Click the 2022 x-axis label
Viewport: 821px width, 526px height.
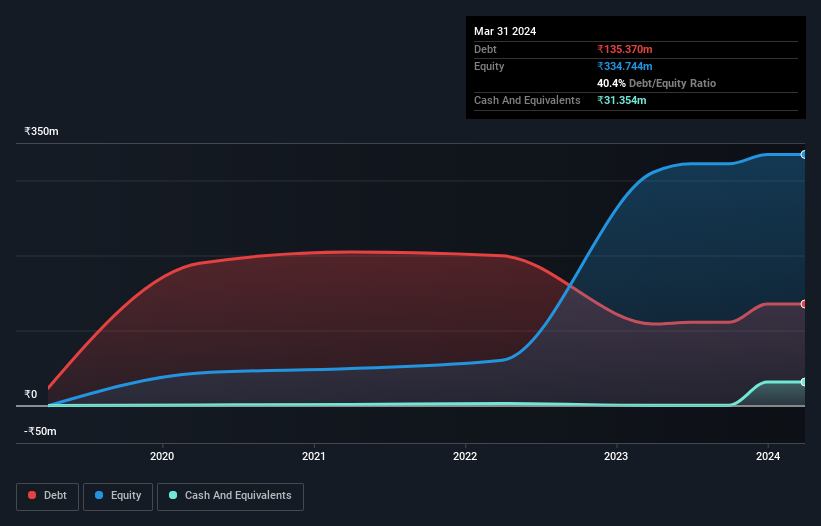pos(465,456)
